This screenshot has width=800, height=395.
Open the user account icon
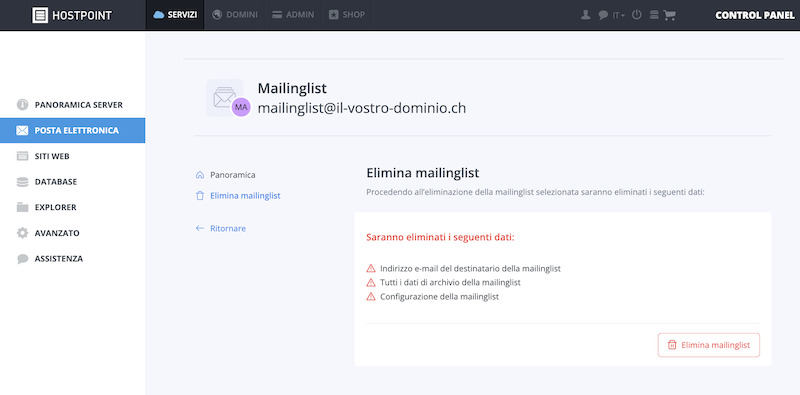(x=586, y=15)
